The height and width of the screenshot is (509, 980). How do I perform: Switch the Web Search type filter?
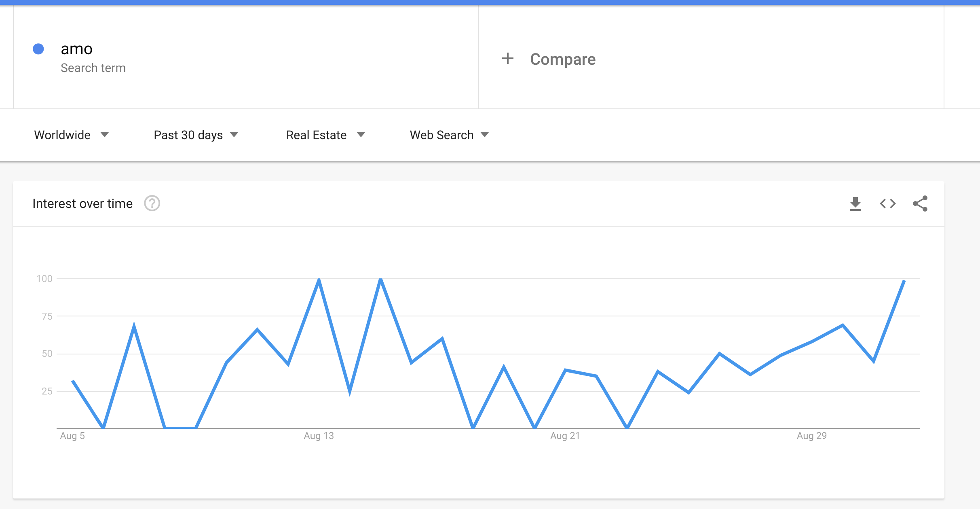441,135
